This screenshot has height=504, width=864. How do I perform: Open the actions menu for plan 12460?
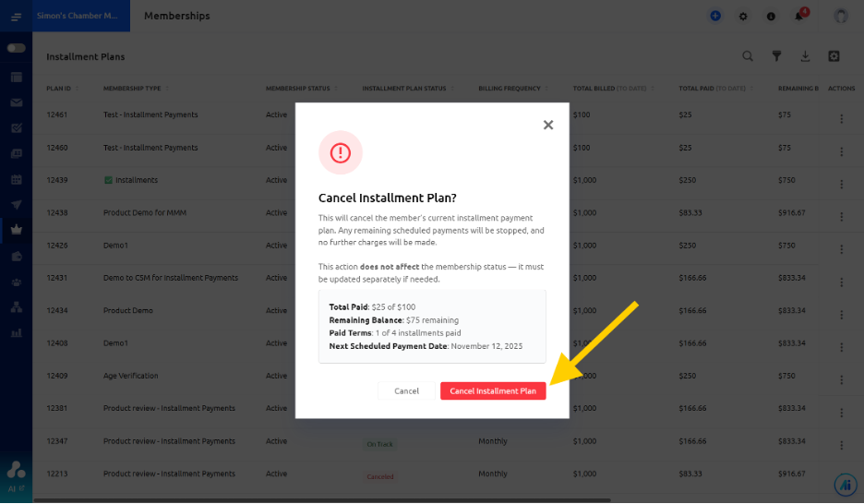coord(841,151)
